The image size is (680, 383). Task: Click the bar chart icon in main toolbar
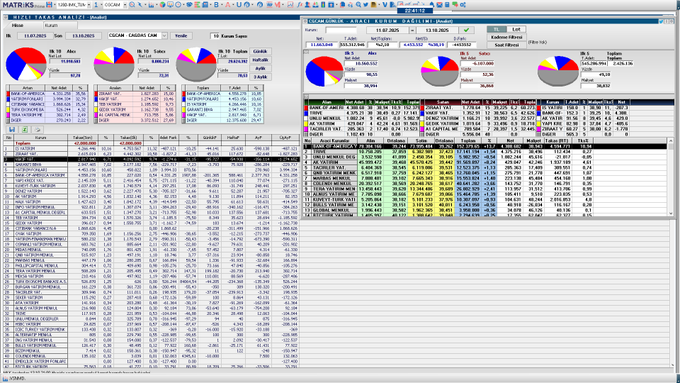point(151,5)
